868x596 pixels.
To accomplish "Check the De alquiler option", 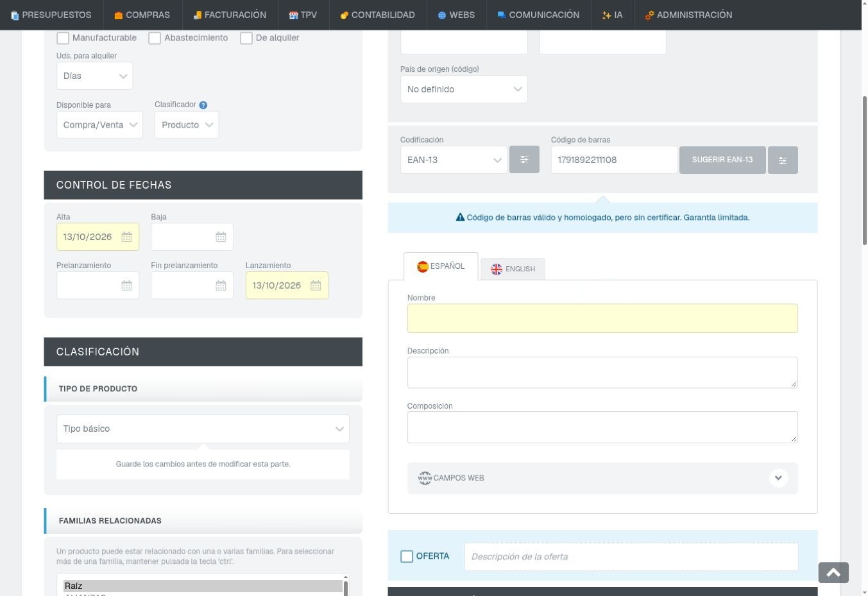I will point(246,38).
